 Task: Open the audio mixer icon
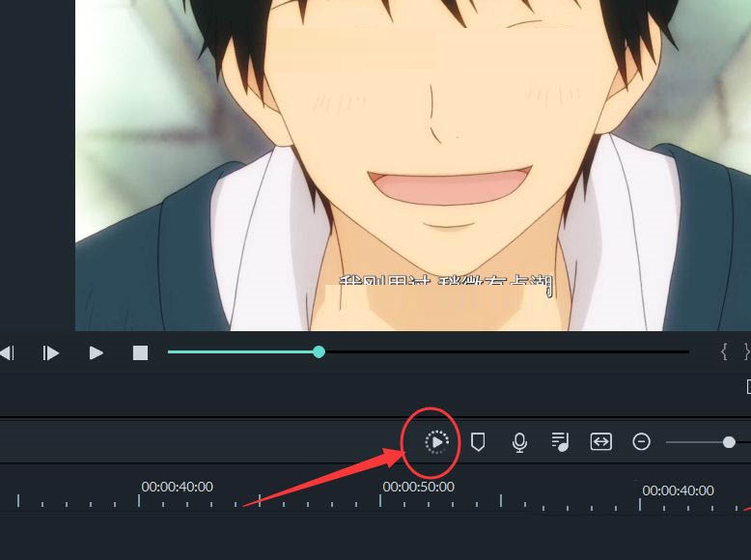click(x=560, y=441)
